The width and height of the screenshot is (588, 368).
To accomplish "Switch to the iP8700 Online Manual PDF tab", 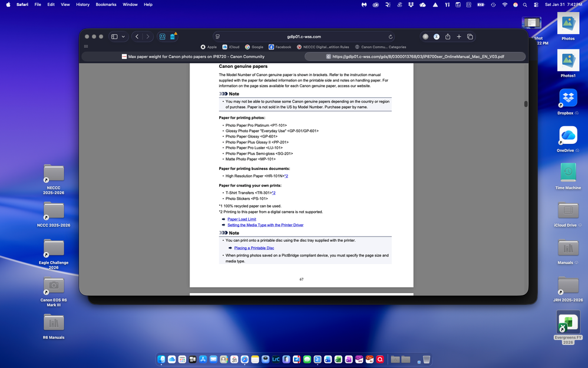I will 415,57.
